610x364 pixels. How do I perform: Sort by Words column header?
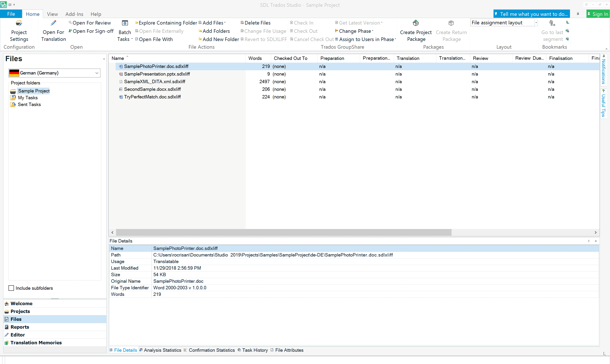(258, 58)
